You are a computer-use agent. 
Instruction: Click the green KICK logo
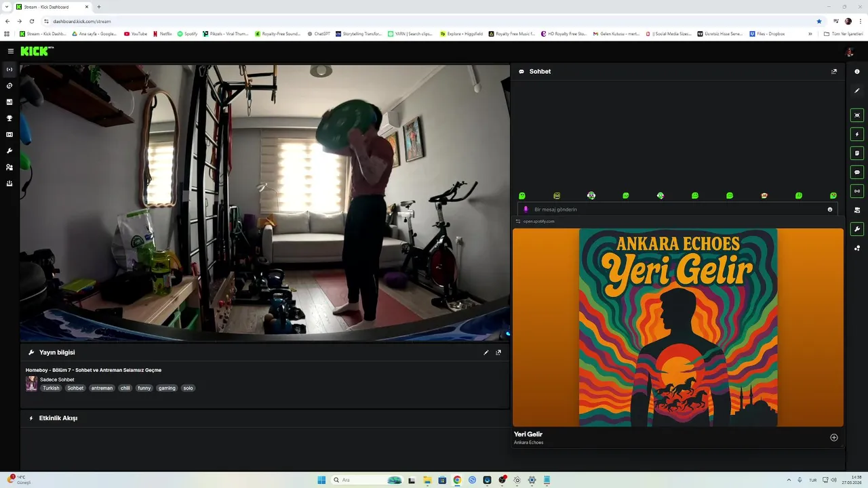37,51
